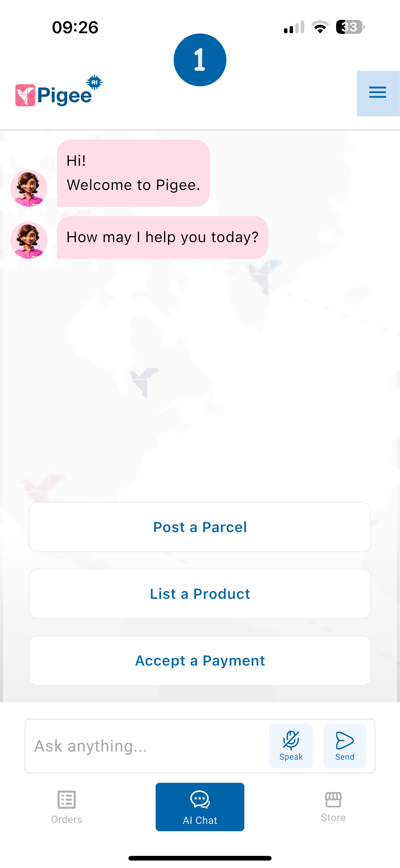Select the AI Chat tab
Viewport: 400px width, 868px height.
tap(200, 807)
